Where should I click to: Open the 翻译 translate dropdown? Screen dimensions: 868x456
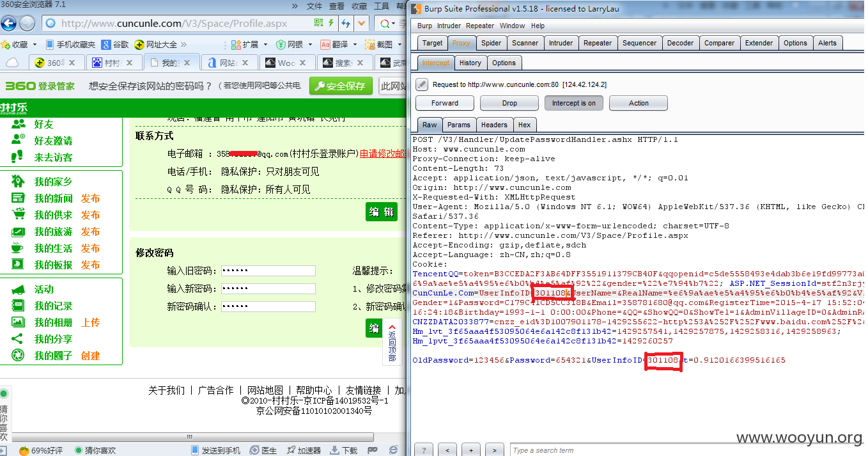[339, 45]
